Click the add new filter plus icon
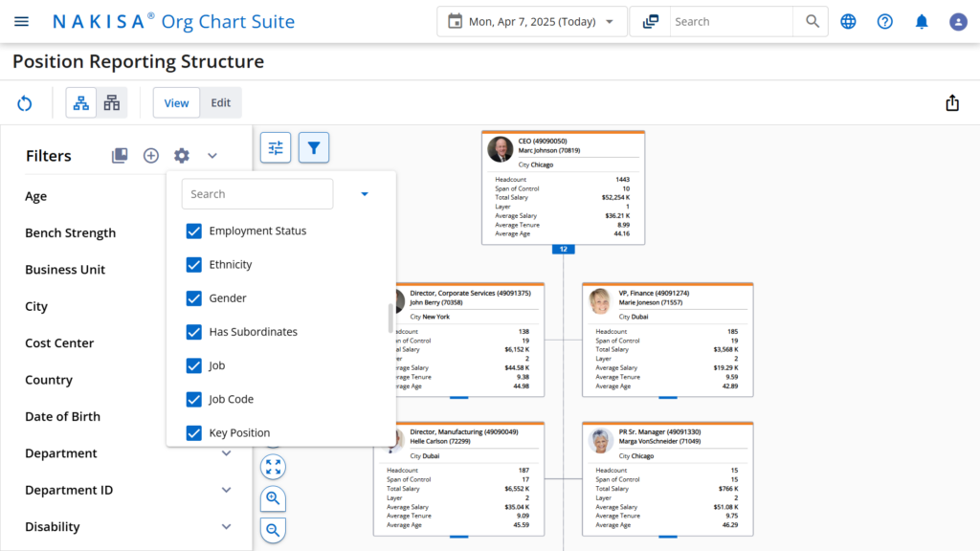This screenshot has width=980, height=551. click(150, 155)
